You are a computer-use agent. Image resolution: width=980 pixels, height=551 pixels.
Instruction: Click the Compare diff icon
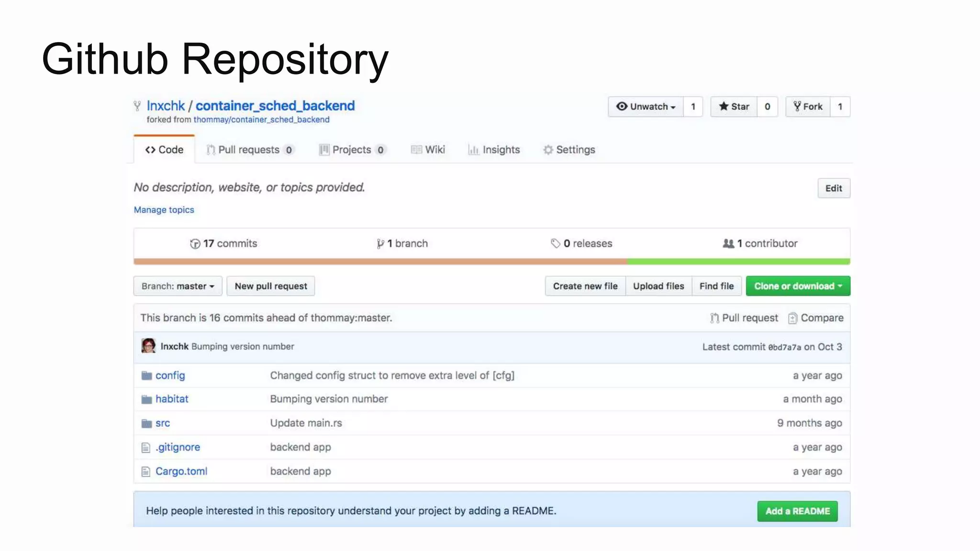792,318
